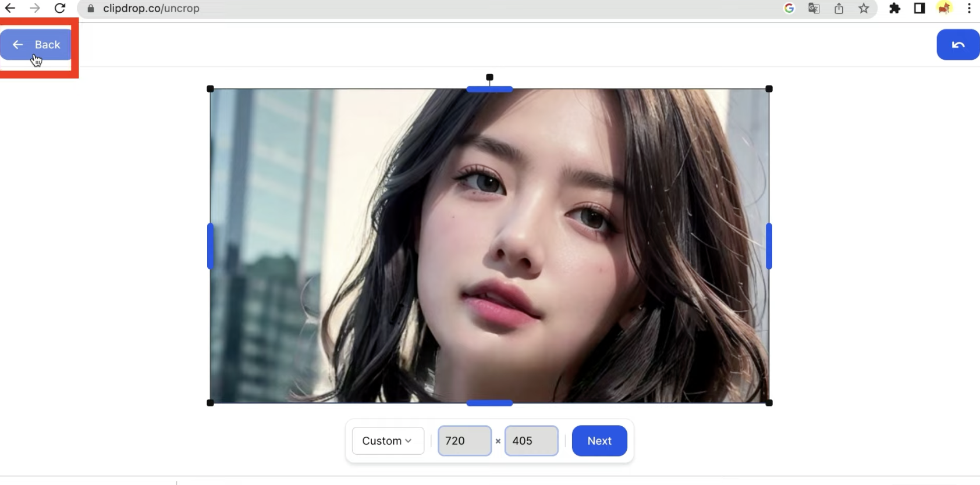The width and height of the screenshot is (980, 485).
Task: Click browser forward arrow
Action: (35, 8)
